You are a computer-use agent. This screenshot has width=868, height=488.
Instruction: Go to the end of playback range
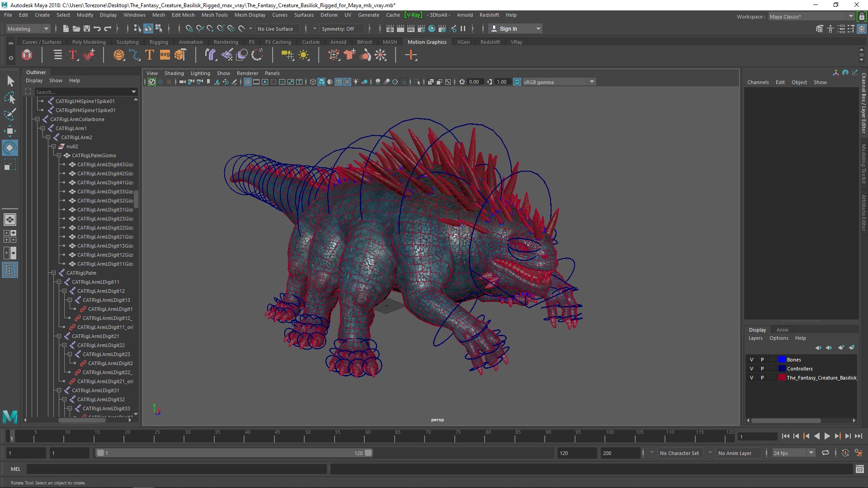tap(859, 436)
